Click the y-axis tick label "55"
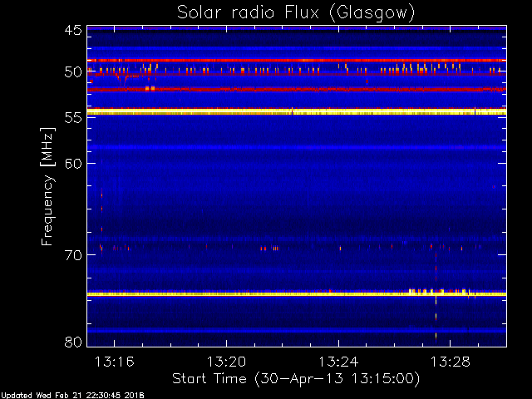 click(73, 118)
